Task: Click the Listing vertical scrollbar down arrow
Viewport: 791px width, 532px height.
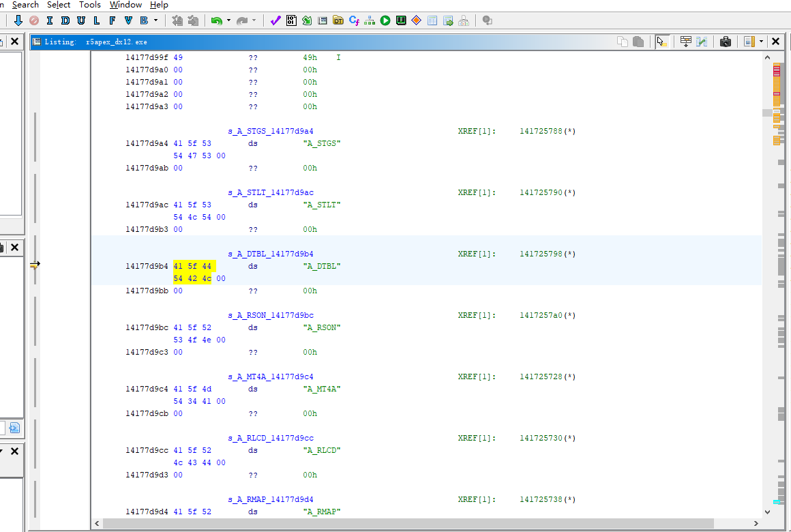Action: (x=767, y=512)
